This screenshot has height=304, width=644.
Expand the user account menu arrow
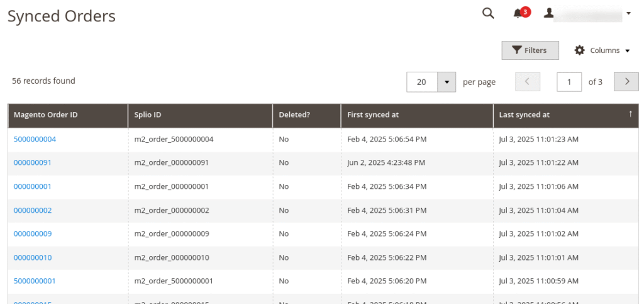(x=628, y=13)
